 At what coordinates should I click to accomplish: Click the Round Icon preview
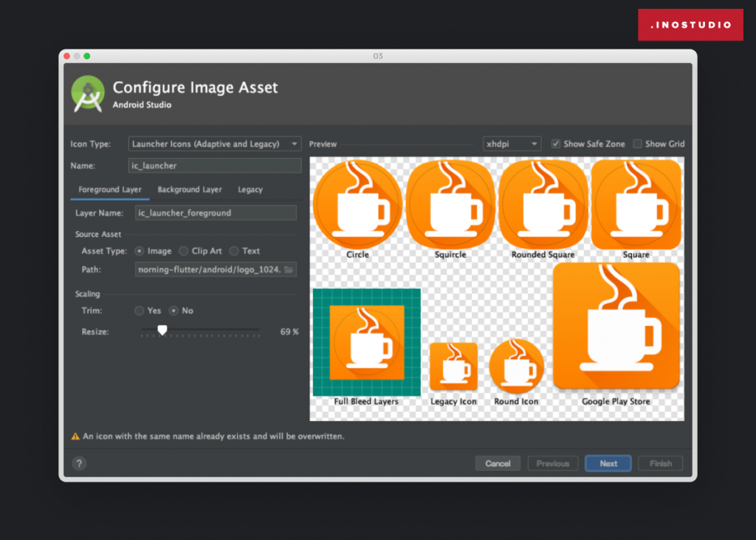coord(516,364)
